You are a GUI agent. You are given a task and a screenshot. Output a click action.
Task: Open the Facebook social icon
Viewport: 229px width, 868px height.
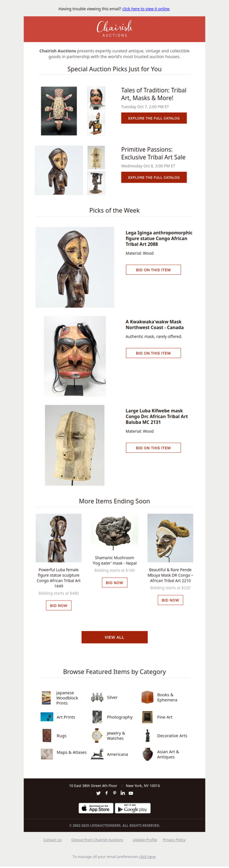(x=106, y=793)
